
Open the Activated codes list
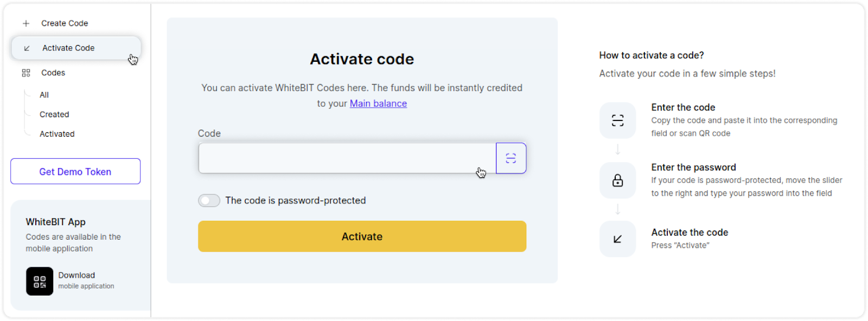pyautogui.click(x=57, y=134)
